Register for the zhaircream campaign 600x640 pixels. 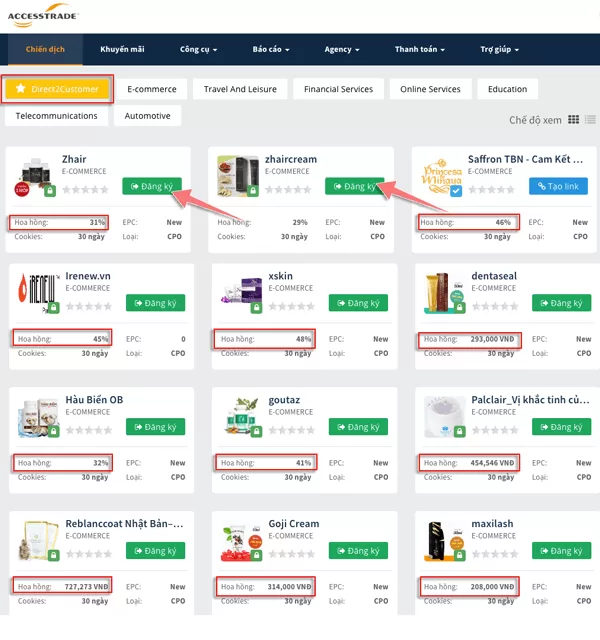[x=355, y=186]
